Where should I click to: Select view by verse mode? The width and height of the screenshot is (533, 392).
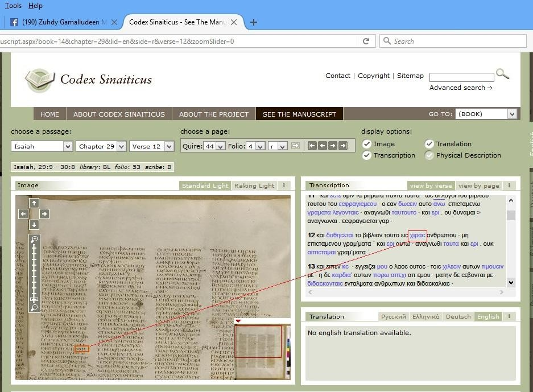click(x=431, y=185)
